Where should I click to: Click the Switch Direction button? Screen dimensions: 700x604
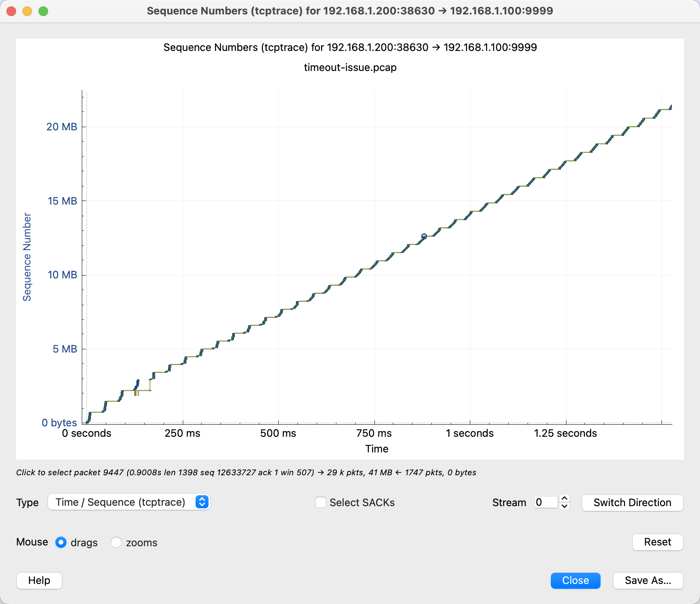coord(632,503)
